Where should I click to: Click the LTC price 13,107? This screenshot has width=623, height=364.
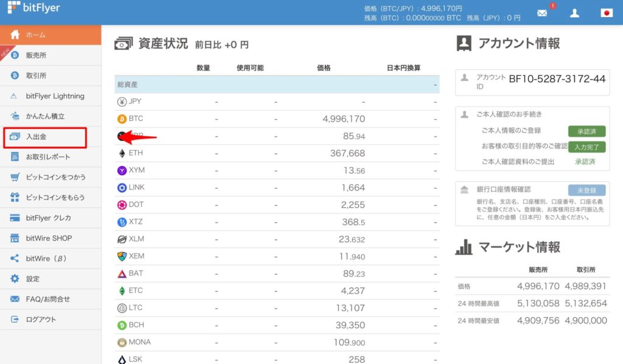tap(350, 308)
